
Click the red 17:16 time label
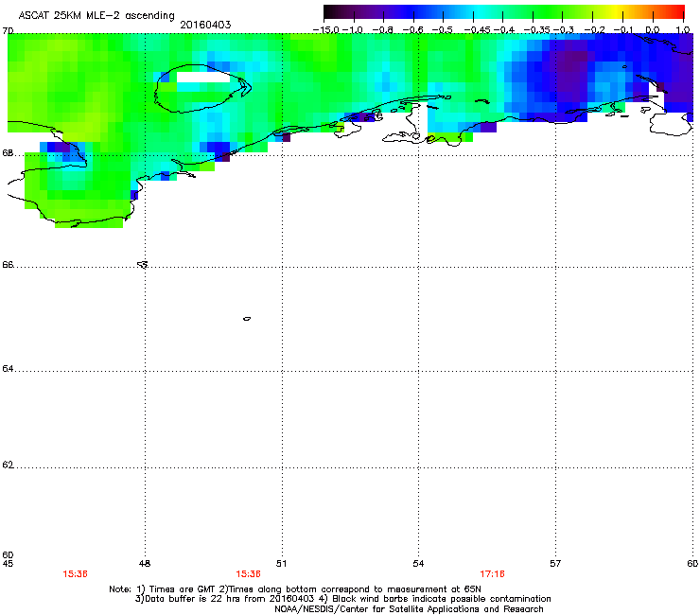(493, 574)
